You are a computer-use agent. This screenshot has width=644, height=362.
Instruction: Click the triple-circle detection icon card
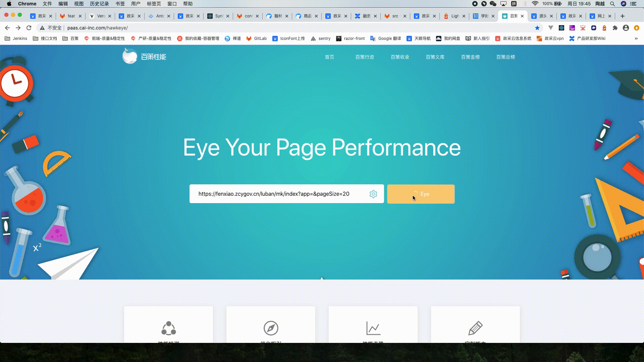click(168, 328)
